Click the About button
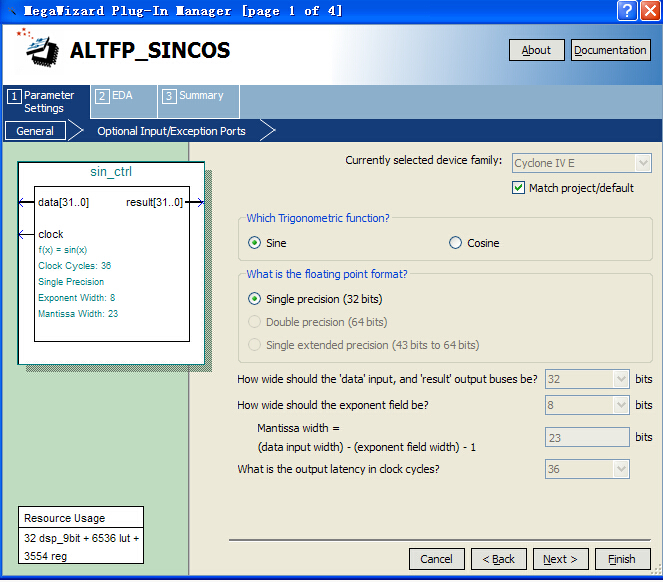The image size is (663, 582). pos(536,50)
